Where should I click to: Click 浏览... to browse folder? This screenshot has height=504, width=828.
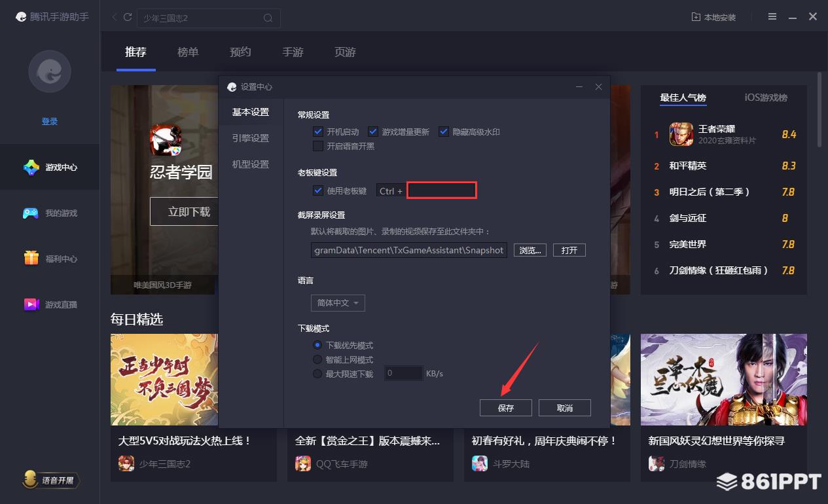(530, 250)
